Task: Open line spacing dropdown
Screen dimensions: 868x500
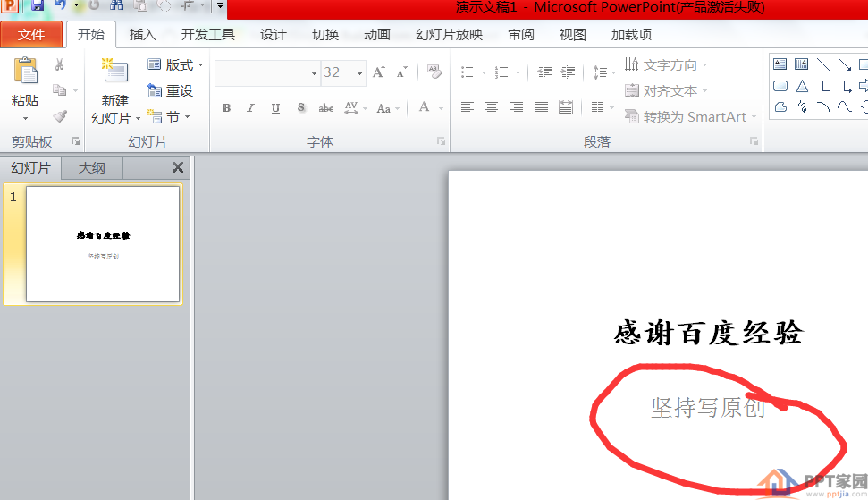Action: [x=604, y=72]
